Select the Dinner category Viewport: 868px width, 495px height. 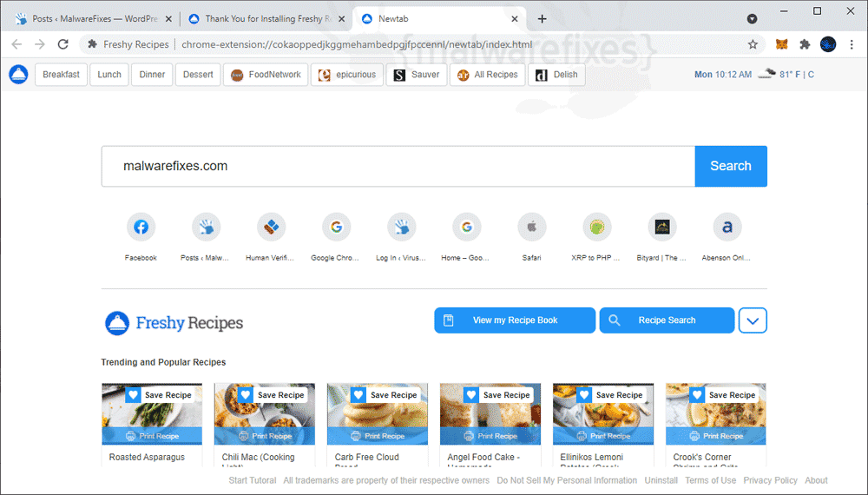(x=152, y=75)
